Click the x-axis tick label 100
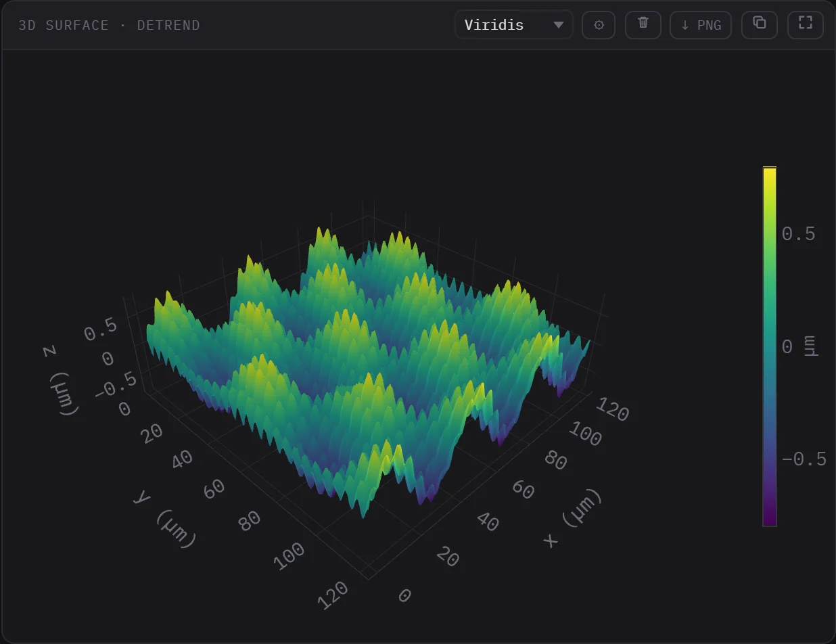This screenshot has width=836, height=644. pos(586,434)
